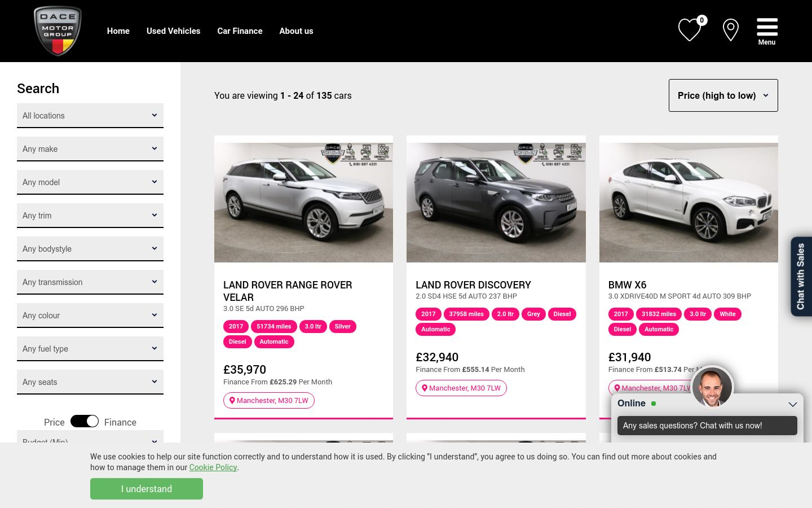Click the 51734 miles tag
The image size is (812, 508).
tap(274, 326)
